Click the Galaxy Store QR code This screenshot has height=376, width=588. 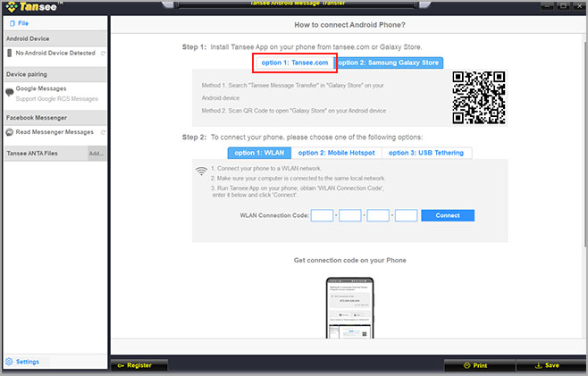(x=478, y=97)
